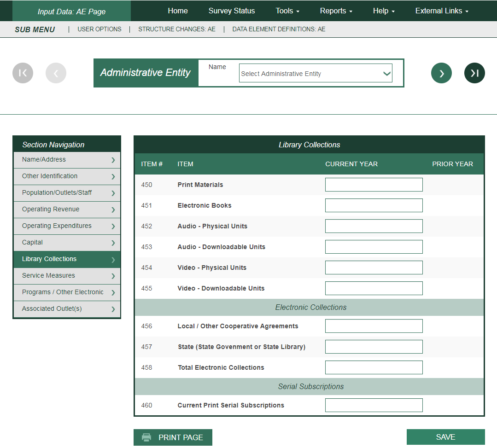Click the printer icon on Print Page
Screen dimensions: 497x448
pos(146,437)
